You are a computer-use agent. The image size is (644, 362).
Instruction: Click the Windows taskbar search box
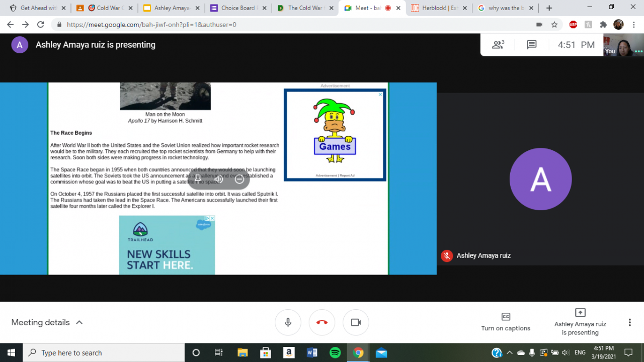point(104,352)
